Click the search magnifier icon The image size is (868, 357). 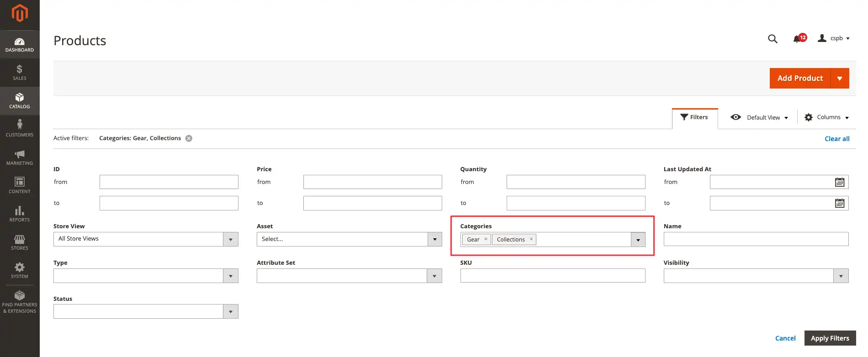pos(773,39)
